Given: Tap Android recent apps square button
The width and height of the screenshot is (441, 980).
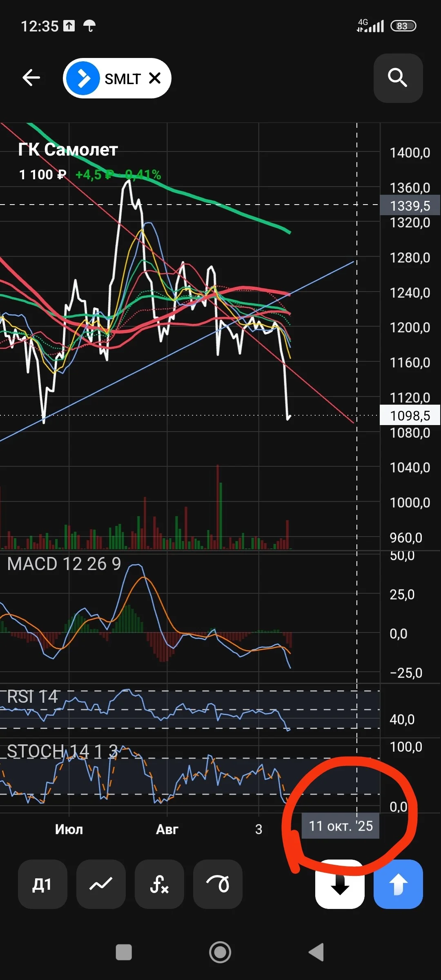Looking at the screenshot, I should coord(124,952).
